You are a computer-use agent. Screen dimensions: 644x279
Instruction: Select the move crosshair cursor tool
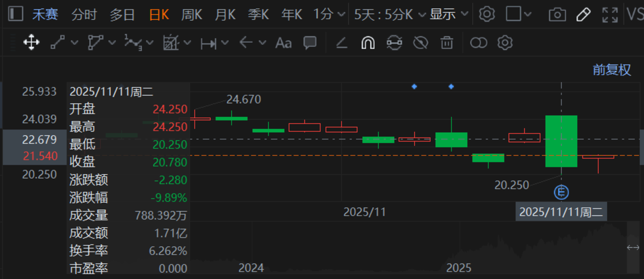click(x=31, y=43)
